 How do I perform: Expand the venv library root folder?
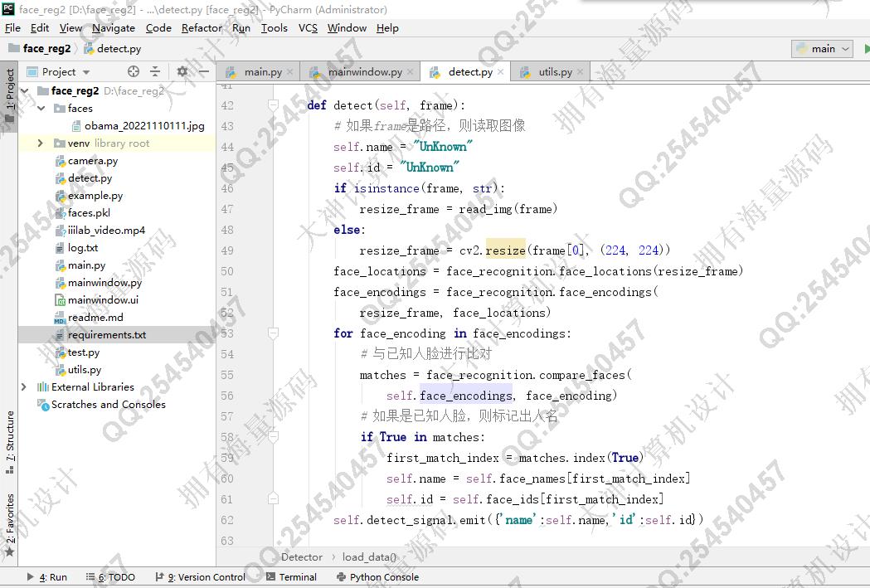(41, 143)
